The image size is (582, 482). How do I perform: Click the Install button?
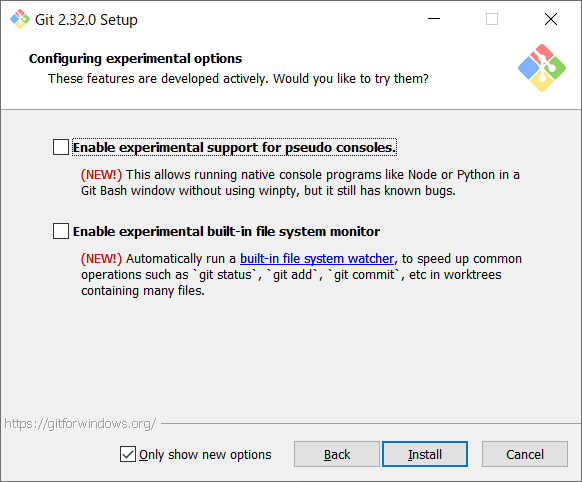click(425, 454)
